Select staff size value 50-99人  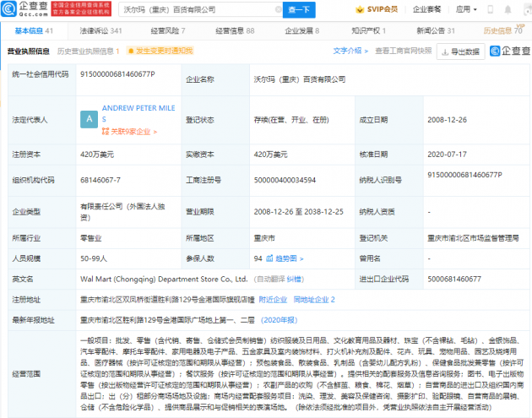pos(94,258)
